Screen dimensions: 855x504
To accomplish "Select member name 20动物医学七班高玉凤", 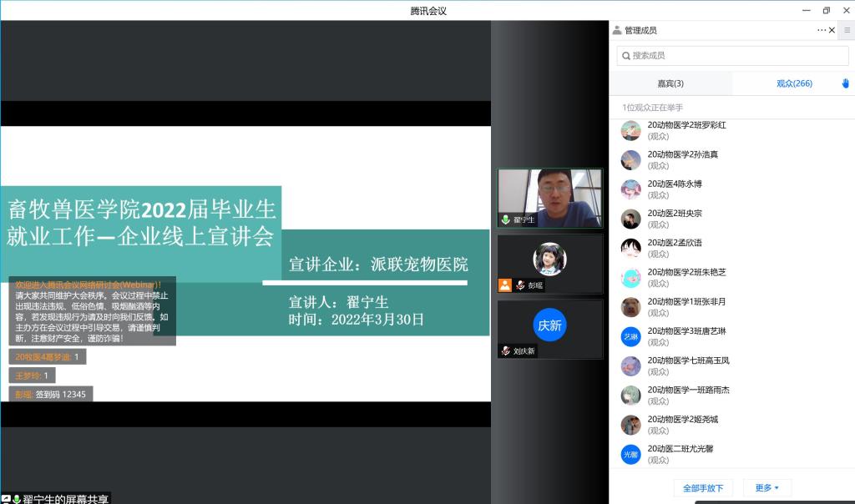I will tap(688, 360).
